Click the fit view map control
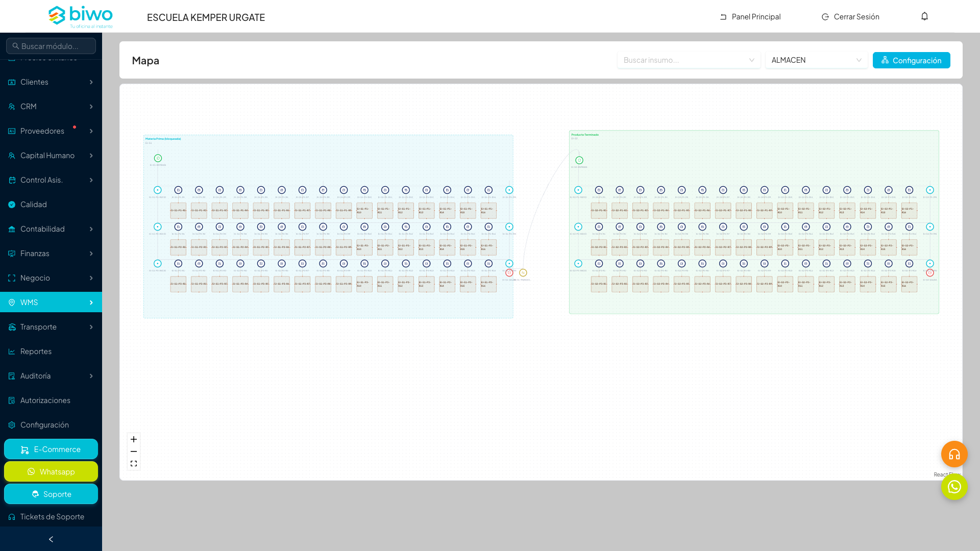Image resolution: width=980 pixels, height=551 pixels. click(134, 464)
